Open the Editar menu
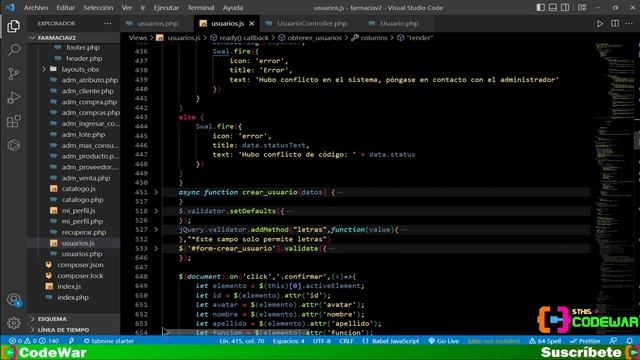The image size is (640, 360). click(x=65, y=8)
